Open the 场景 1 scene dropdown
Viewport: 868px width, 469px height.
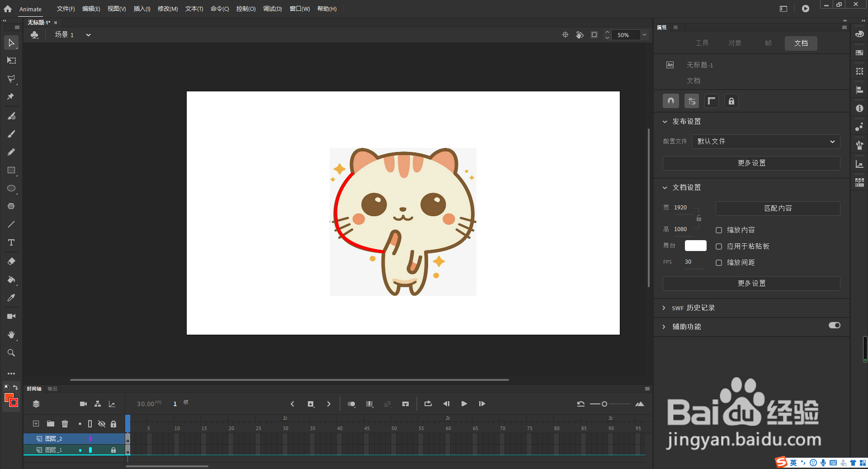89,35
